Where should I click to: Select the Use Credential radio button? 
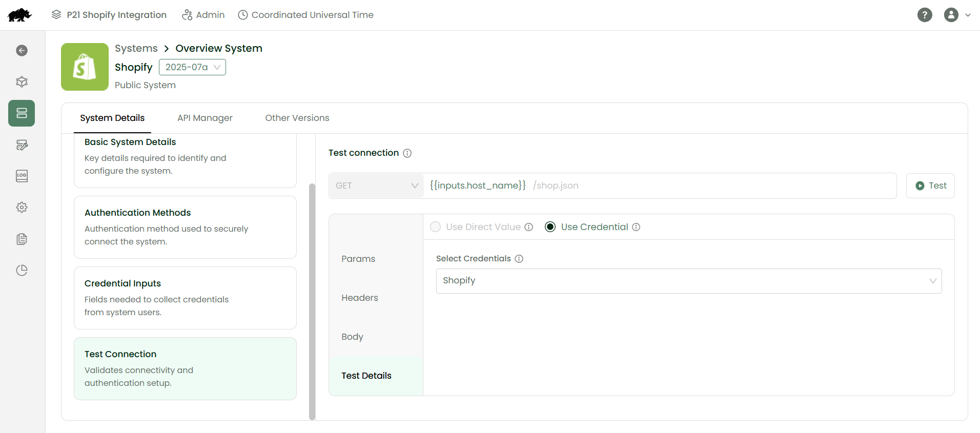coord(550,227)
